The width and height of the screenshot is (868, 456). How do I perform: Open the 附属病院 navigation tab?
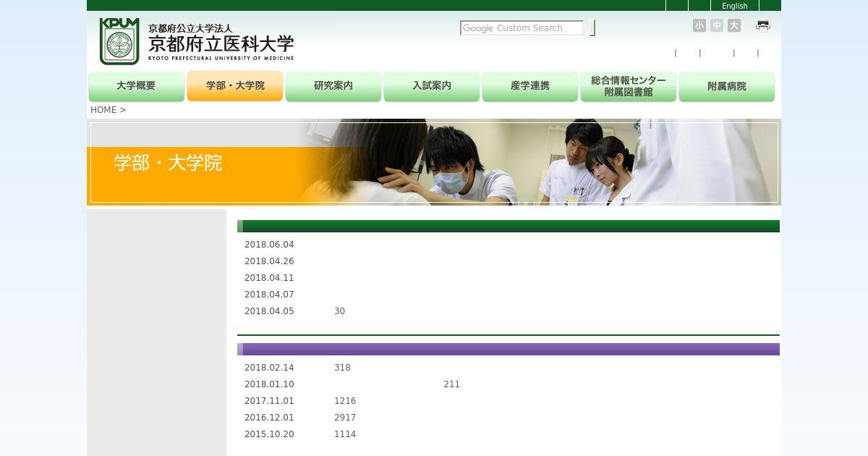pos(727,86)
